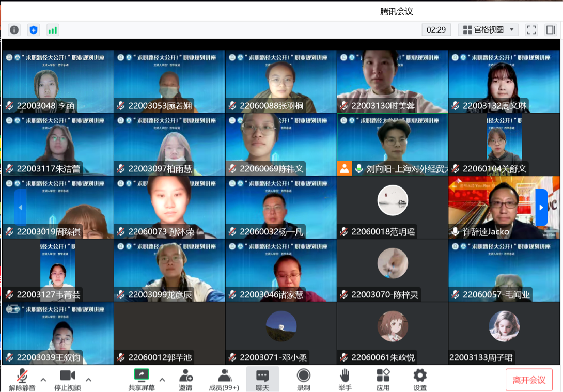Toggle the right sidebar panel icon
This screenshot has height=392, width=563.
coord(551,30)
